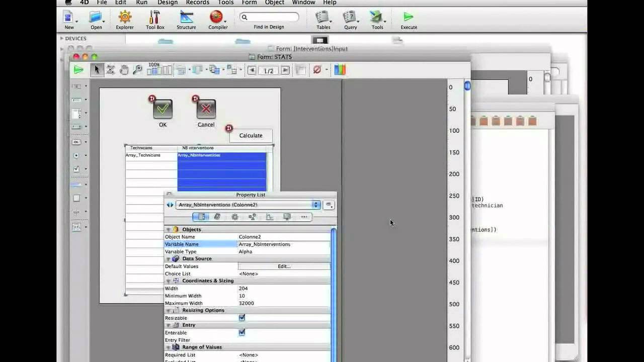Open the Array_NbInterventions object selector dropdown
644x362 pixels.
tap(249, 205)
